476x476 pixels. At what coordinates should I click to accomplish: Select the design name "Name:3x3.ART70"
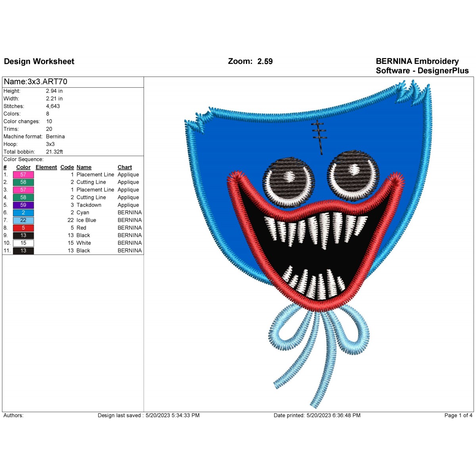click(x=35, y=82)
